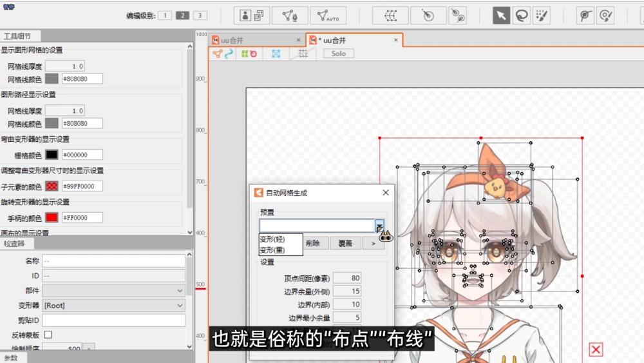The height and width of the screenshot is (363, 644).
Task: Click the > expand button in dialog
Action: (374, 243)
